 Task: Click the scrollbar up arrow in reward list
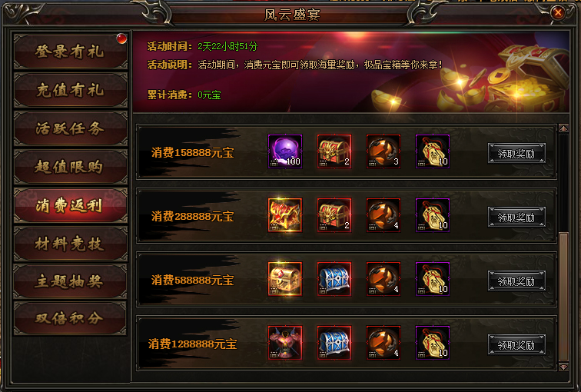(x=563, y=128)
